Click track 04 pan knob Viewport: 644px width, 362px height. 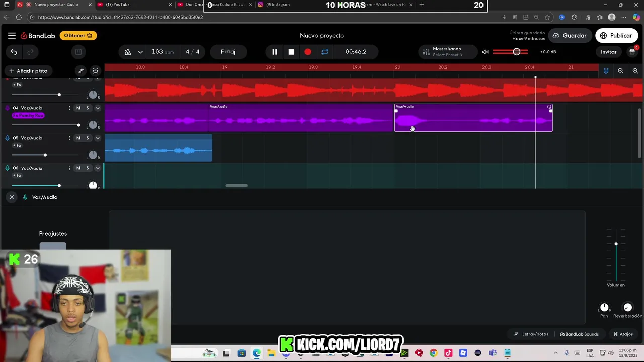[93, 125]
